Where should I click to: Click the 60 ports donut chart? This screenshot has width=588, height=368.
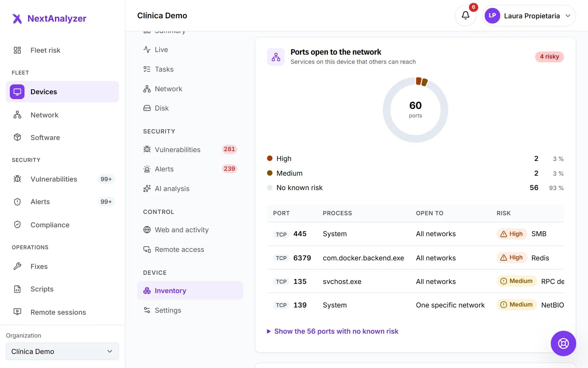415,110
